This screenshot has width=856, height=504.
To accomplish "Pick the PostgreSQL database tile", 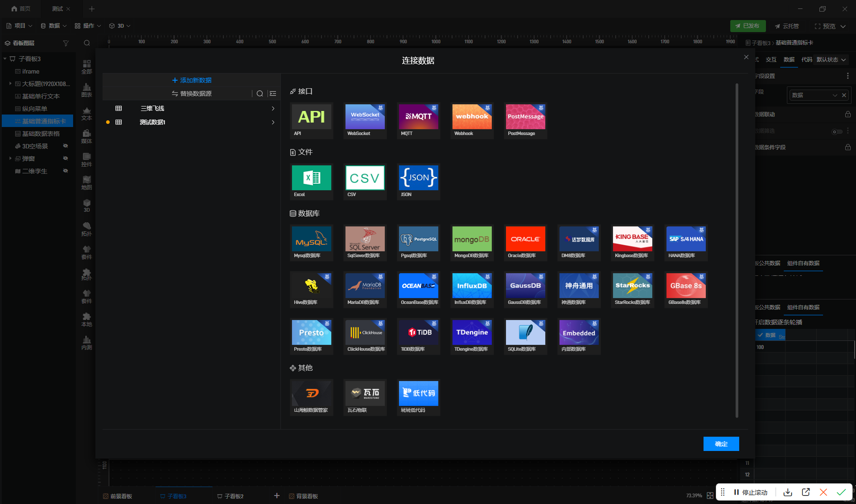I will [x=418, y=242].
